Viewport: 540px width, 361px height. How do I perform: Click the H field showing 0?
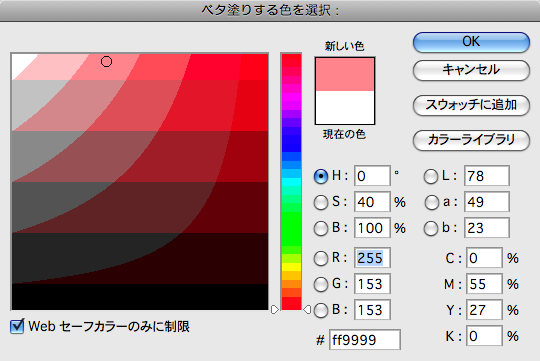tap(372, 176)
